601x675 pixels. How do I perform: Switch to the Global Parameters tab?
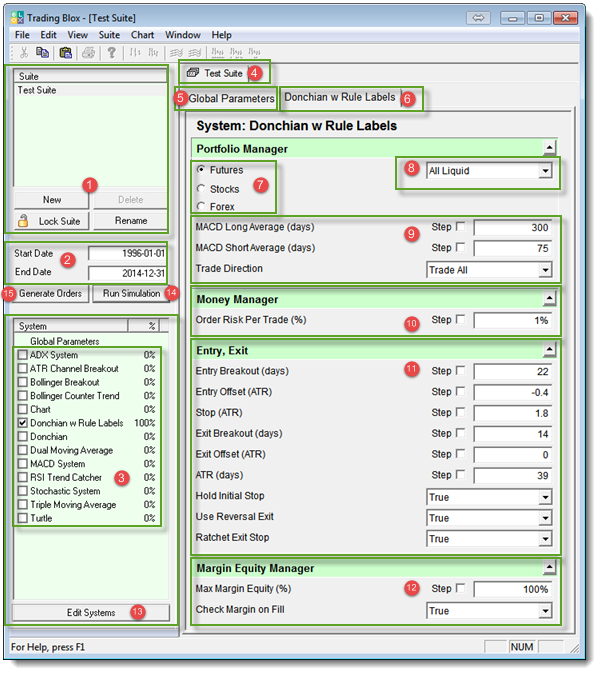[x=231, y=99]
